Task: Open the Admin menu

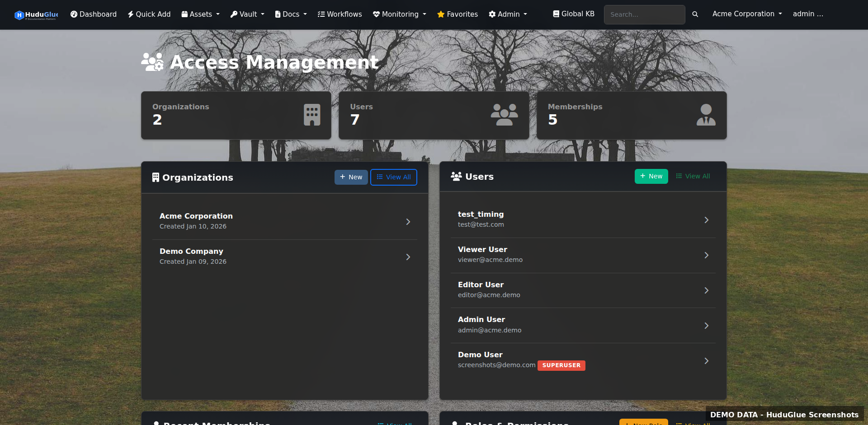Action: [x=507, y=14]
